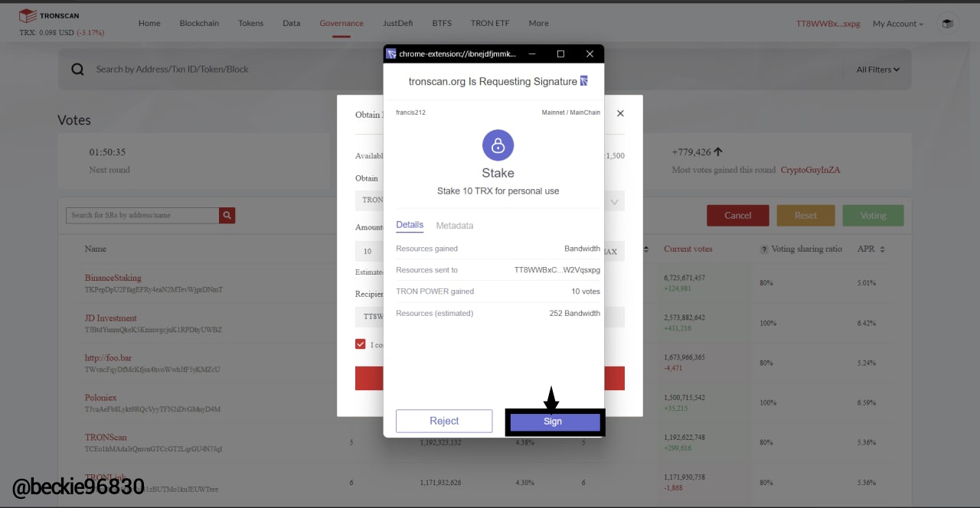
Task: Switch to the Details tab in popup
Action: coord(410,225)
